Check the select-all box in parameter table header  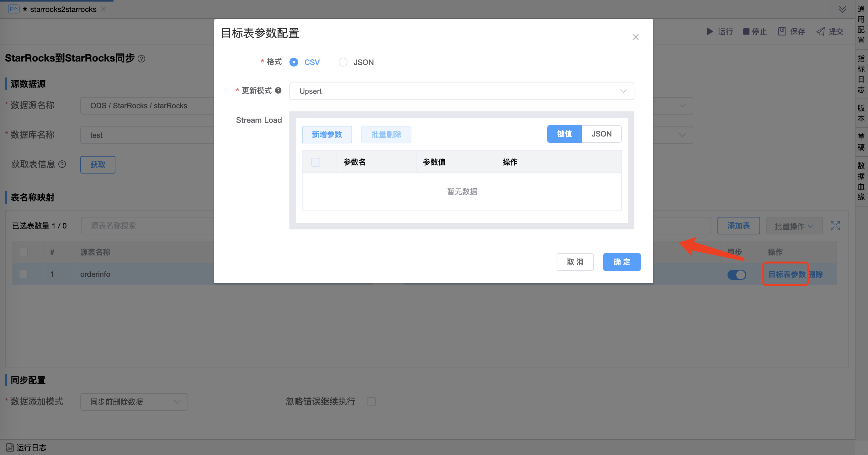[316, 162]
